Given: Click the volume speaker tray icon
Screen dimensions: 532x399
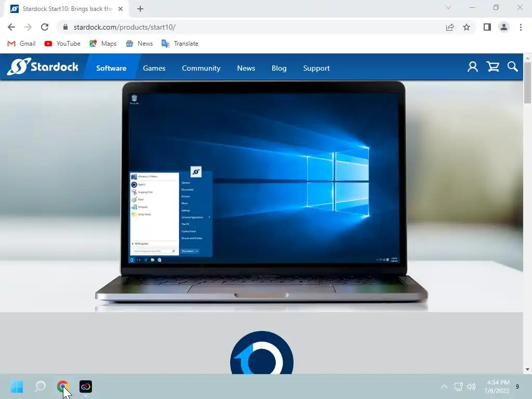Looking at the screenshot, I should click(x=471, y=387).
